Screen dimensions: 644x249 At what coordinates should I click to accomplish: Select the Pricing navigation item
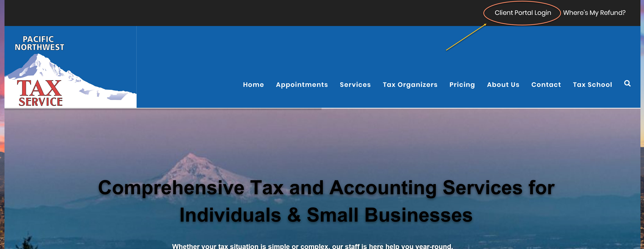462,84
